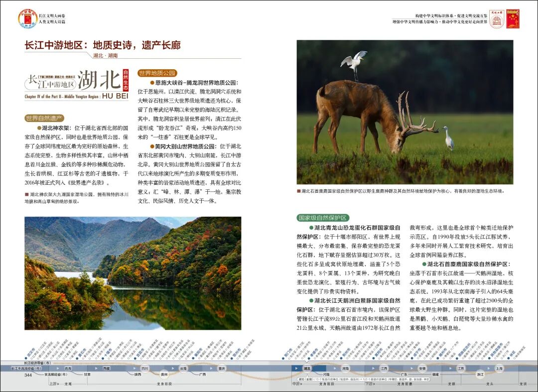Screen dimensions: 538x392
Task: Select the 咸宁市 city dot
Action: pos(412,358)
